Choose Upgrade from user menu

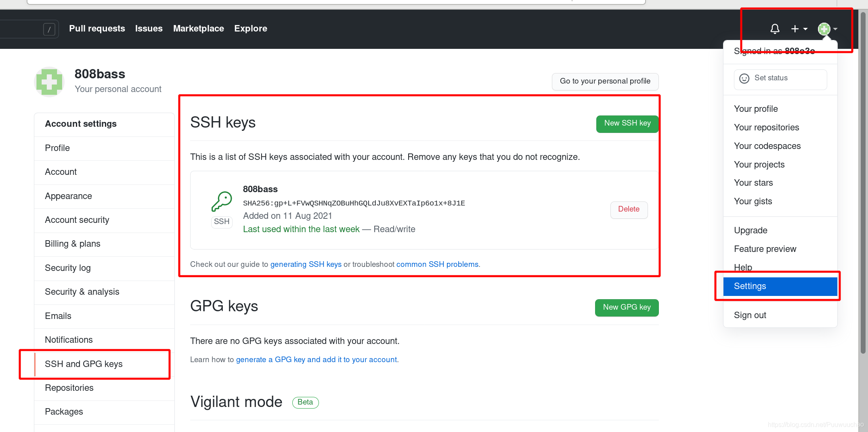click(780, 231)
